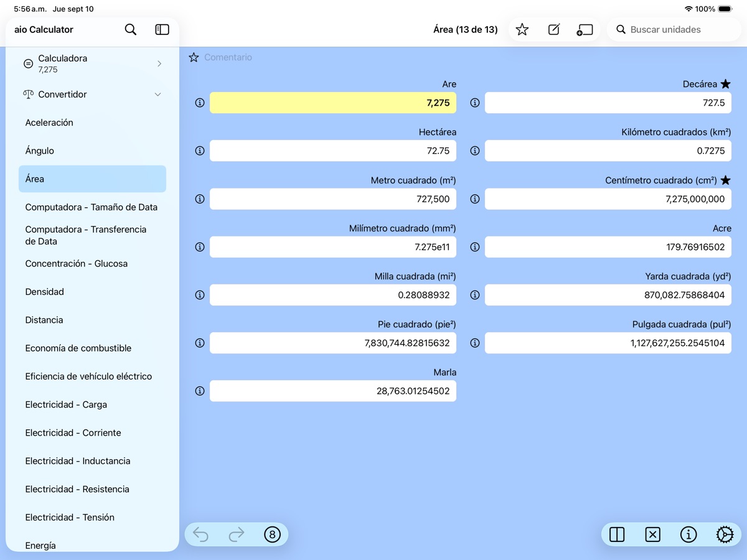Show info for the Hectárea unit
Viewport: 747px width, 560px height.
(x=200, y=151)
